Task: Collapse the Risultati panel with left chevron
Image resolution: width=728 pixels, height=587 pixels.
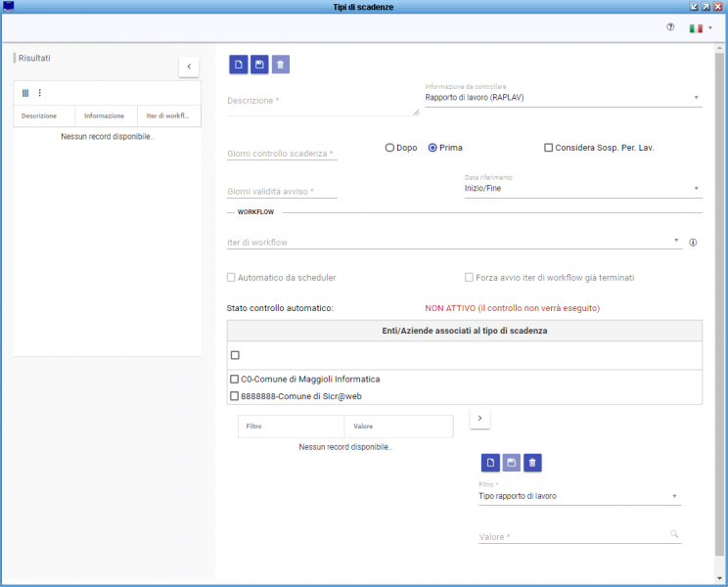Action: coord(189,67)
